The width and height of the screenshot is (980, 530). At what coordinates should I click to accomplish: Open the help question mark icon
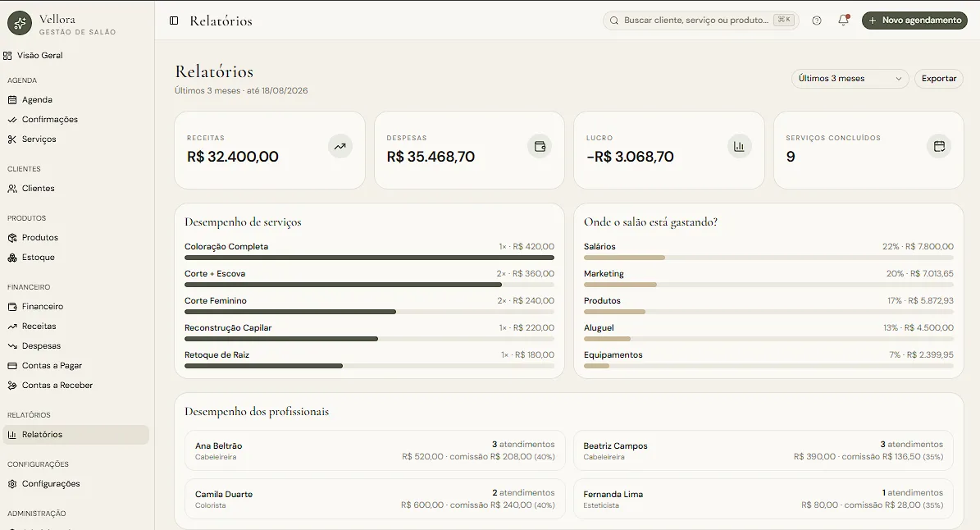[x=816, y=21]
